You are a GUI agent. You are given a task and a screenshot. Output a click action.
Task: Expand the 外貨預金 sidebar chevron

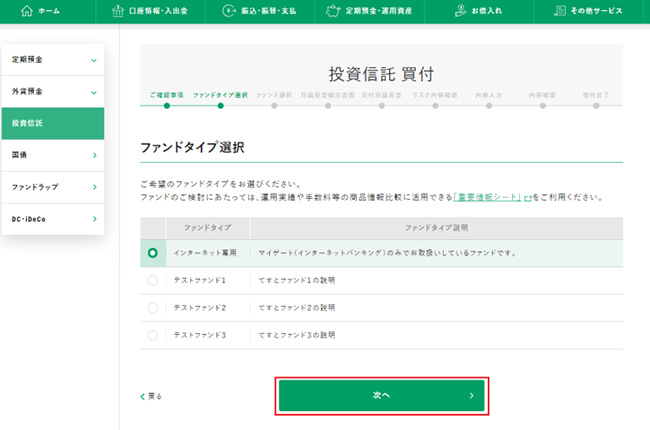coord(94,92)
